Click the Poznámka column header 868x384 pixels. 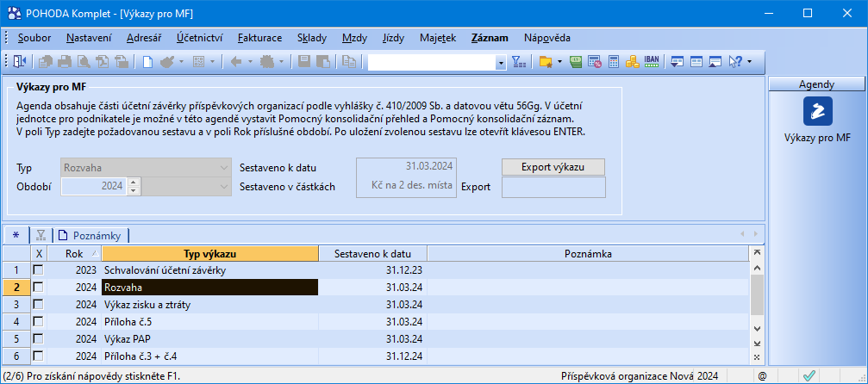pyautogui.click(x=588, y=254)
